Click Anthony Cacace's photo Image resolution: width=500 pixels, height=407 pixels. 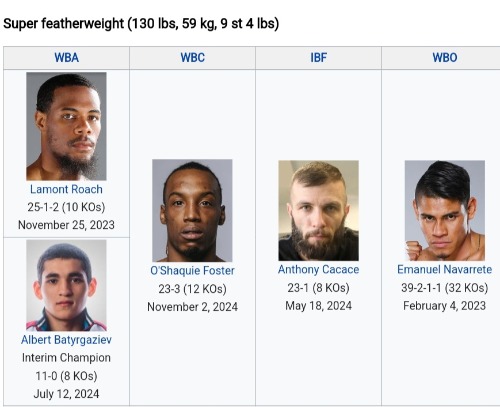[x=318, y=210]
